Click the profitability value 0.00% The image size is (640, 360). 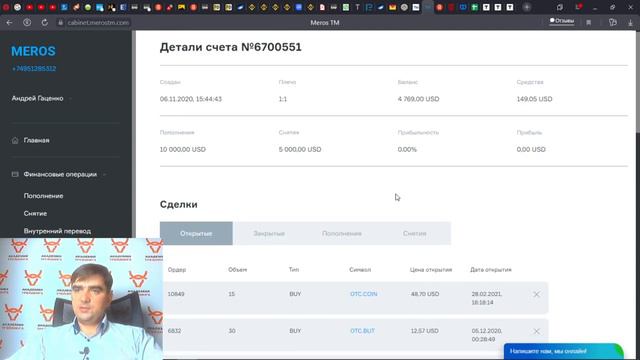pyautogui.click(x=407, y=149)
